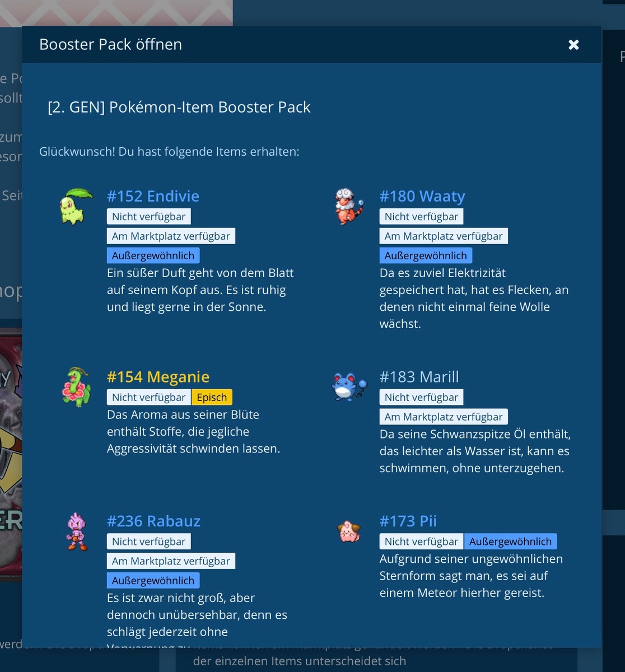Click the Waaty sprite icon
The image size is (625, 672).
[349, 206]
